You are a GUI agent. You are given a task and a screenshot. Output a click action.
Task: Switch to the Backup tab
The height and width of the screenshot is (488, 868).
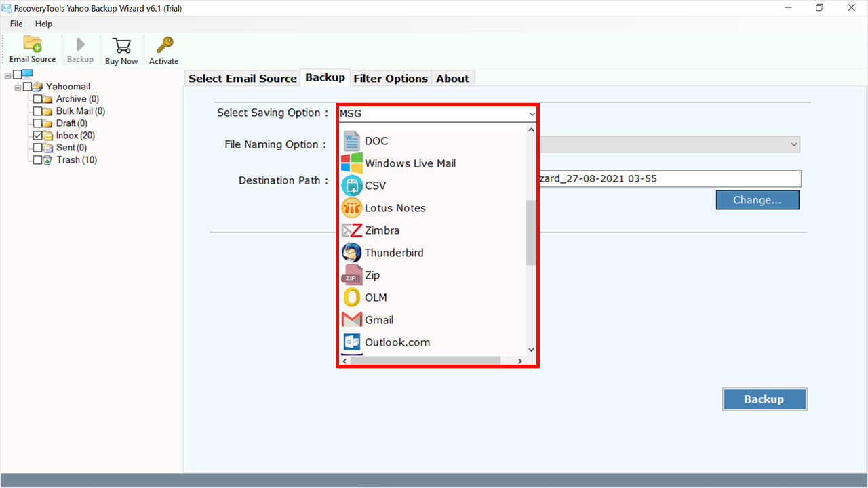pos(325,77)
